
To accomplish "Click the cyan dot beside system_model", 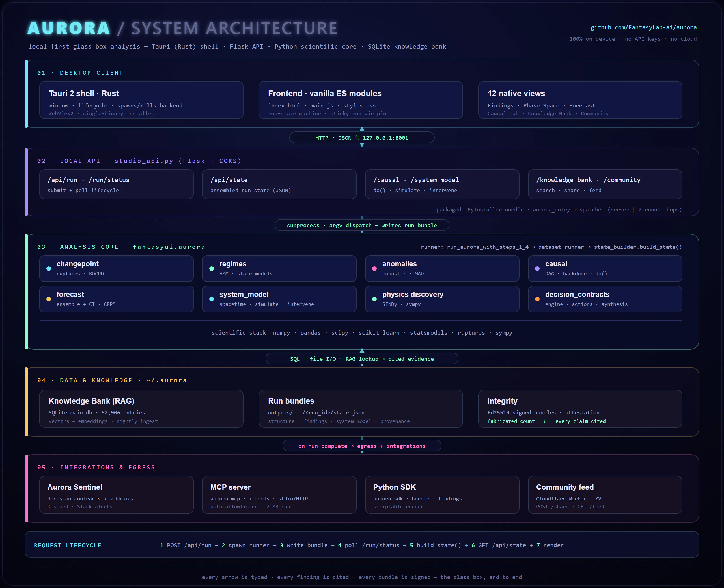I will (212, 299).
